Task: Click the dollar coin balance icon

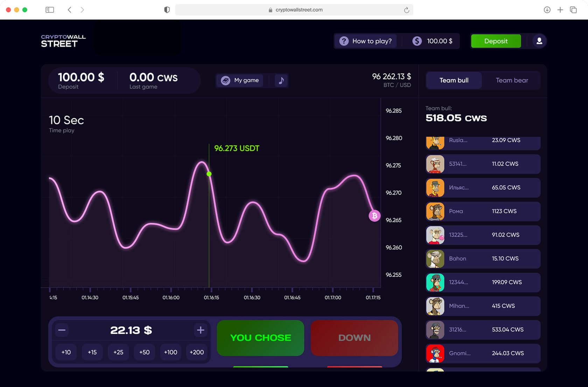Action: point(417,41)
